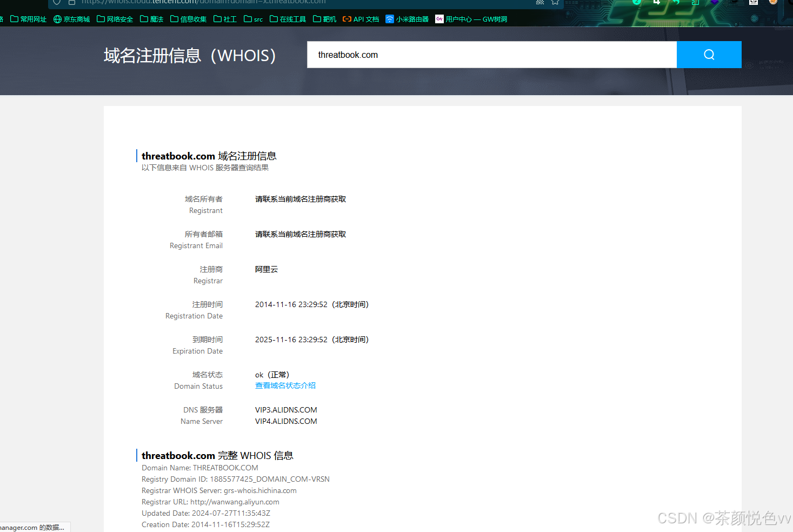Screen dimensions: 793x532
Task: Open the 魔法 bookmarks folder
Action: click(x=152, y=19)
